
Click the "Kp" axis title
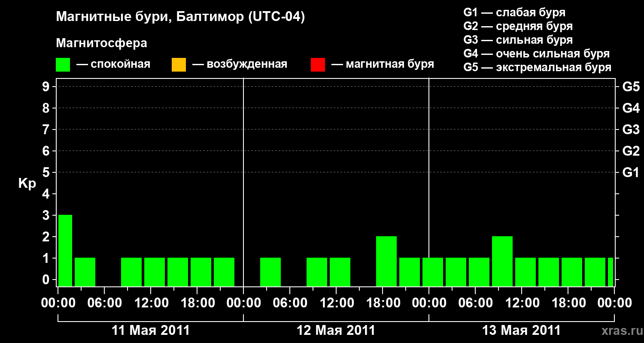(x=27, y=184)
